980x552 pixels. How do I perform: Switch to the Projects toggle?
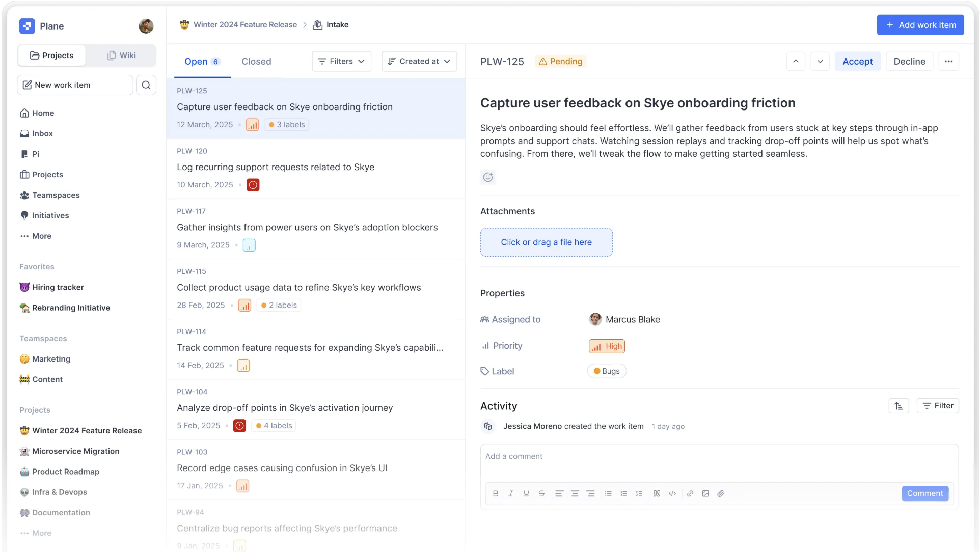coord(52,56)
